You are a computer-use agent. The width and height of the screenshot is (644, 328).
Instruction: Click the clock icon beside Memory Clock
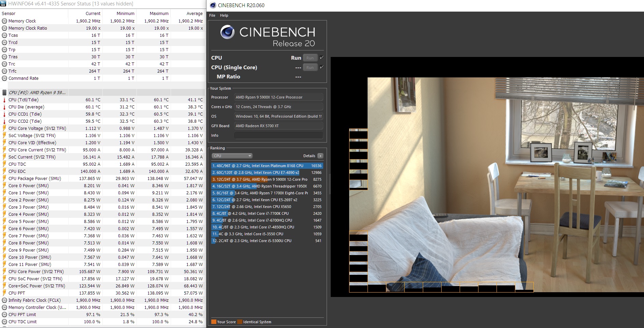pos(4,21)
